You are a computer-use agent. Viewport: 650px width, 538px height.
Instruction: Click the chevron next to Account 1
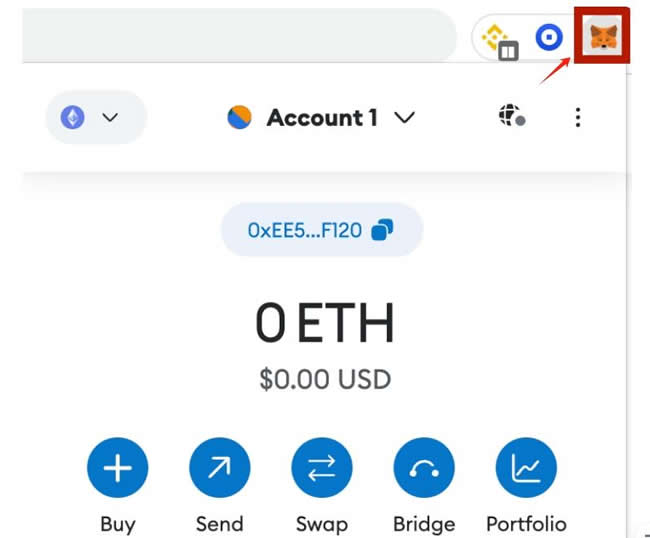pyautogui.click(x=404, y=118)
